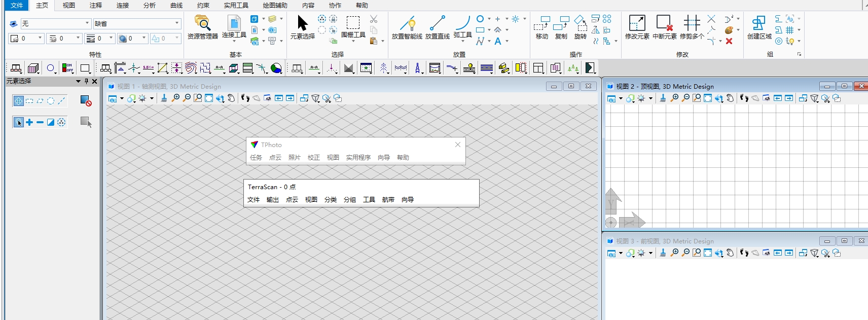Screen dimensions: 868x320
Task: Click view previous arrow in 视图 2 toolbar
Action: click(778, 98)
